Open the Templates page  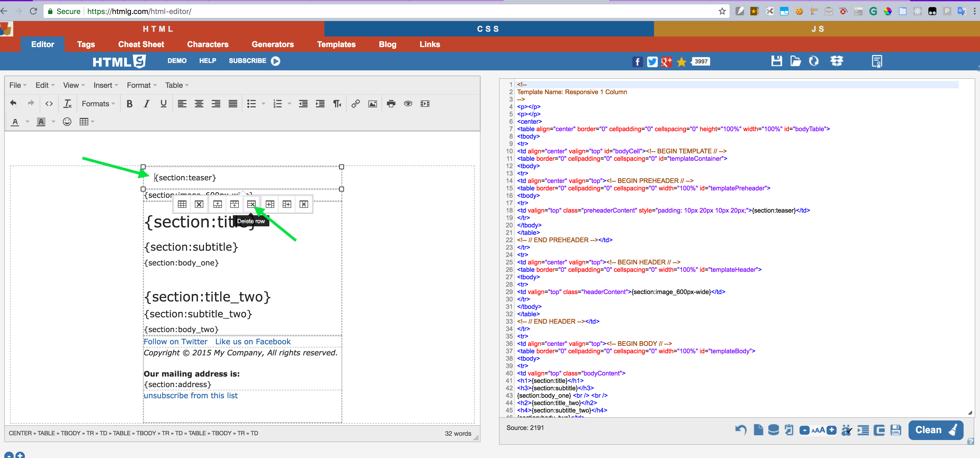coord(336,44)
